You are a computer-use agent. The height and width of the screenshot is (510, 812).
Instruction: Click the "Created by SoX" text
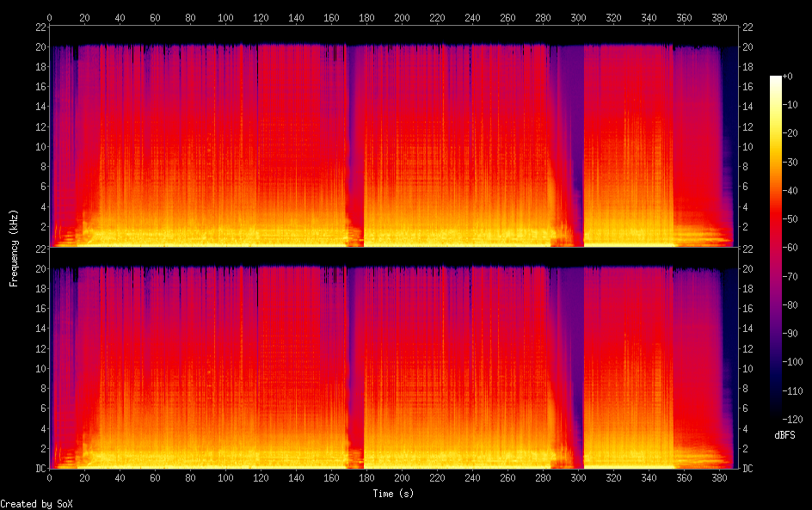point(37,504)
